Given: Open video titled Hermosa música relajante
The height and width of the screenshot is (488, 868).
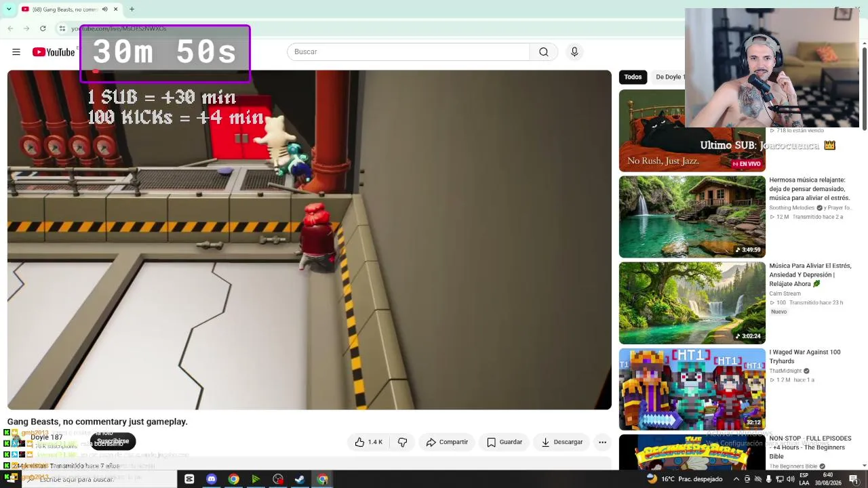Looking at the screenshot, I should (x=810, y=189).
